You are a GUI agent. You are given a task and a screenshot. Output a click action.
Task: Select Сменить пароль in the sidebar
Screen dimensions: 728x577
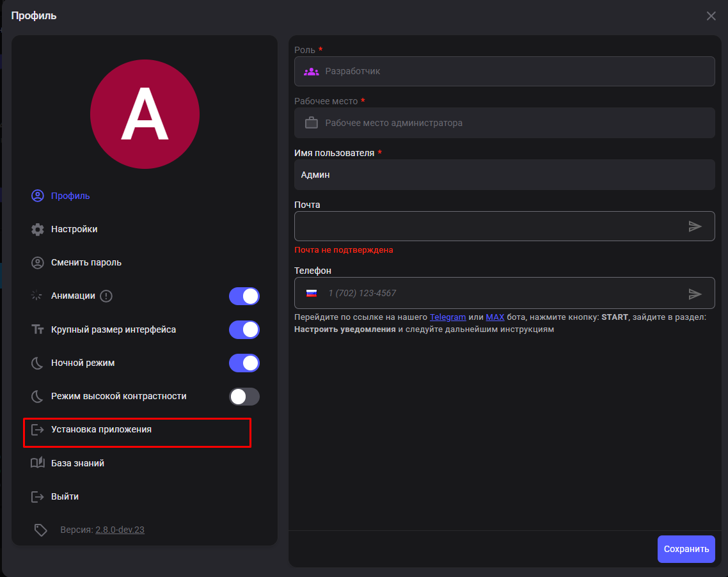(86, 262)
